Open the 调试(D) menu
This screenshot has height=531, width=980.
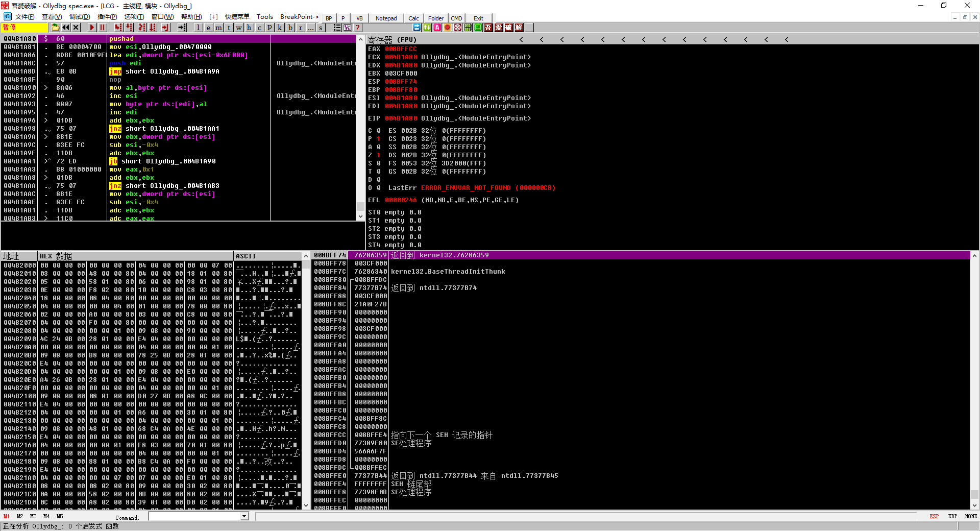pyautogui.click(x=80, y=17)
